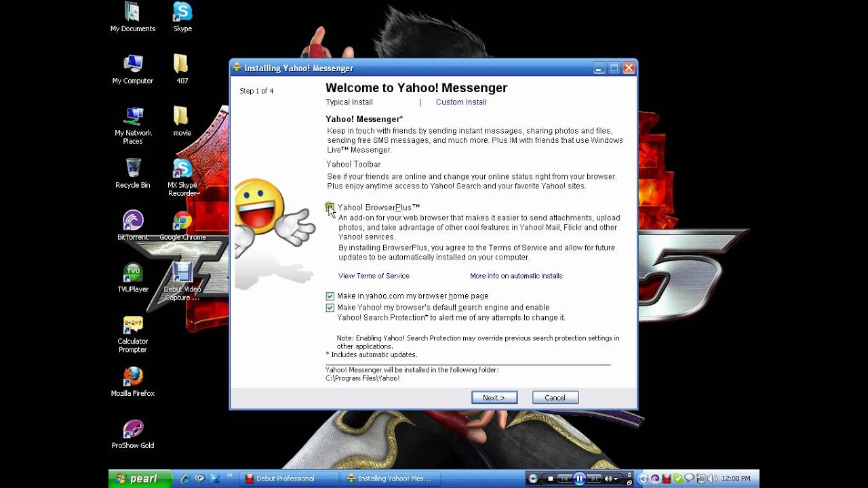Expand hidden quick launch items chevron
Image resolution: width=868 pixels, height=488 pixels.
229,475
